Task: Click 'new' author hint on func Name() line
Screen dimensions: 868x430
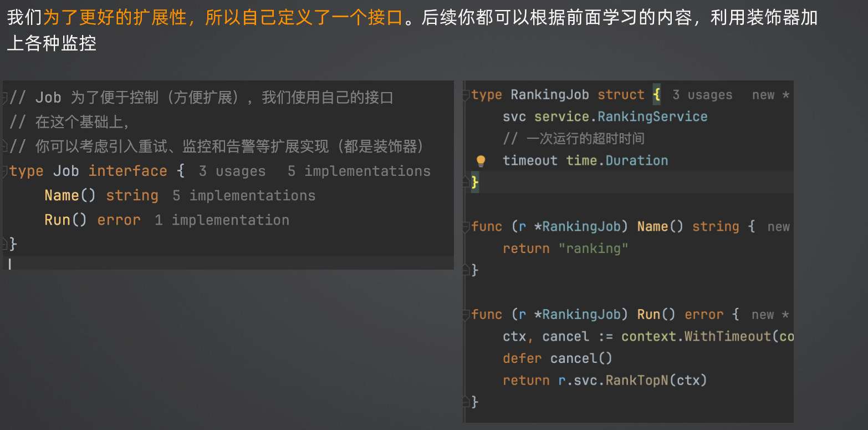Action: tap(778, 226)
